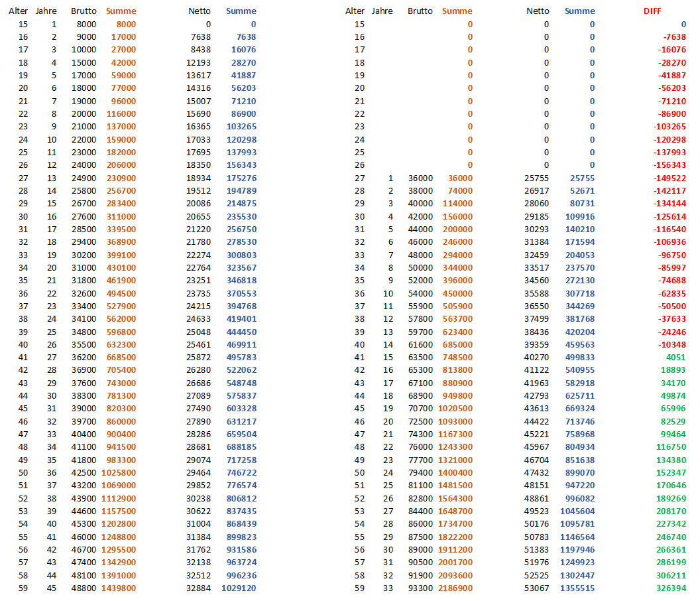This screenshot has height=601, width=700.
Task: Click the Brutto value 39700
Action: pyautogui.click(x=84, y=421)
